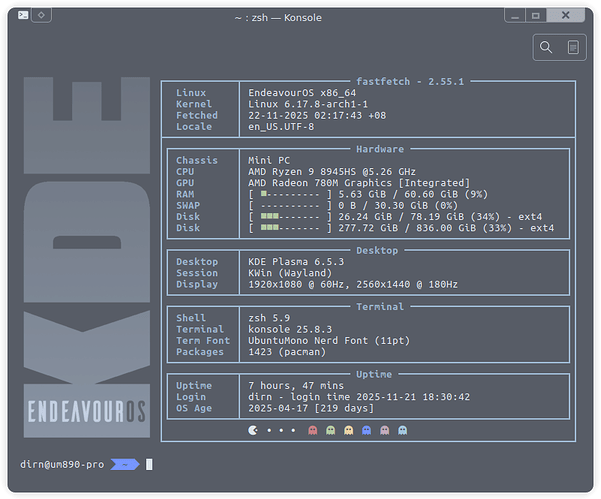Click the terminal cursor at the prompt
Viewport: 601px width, 499px height.
click(149, 464)
